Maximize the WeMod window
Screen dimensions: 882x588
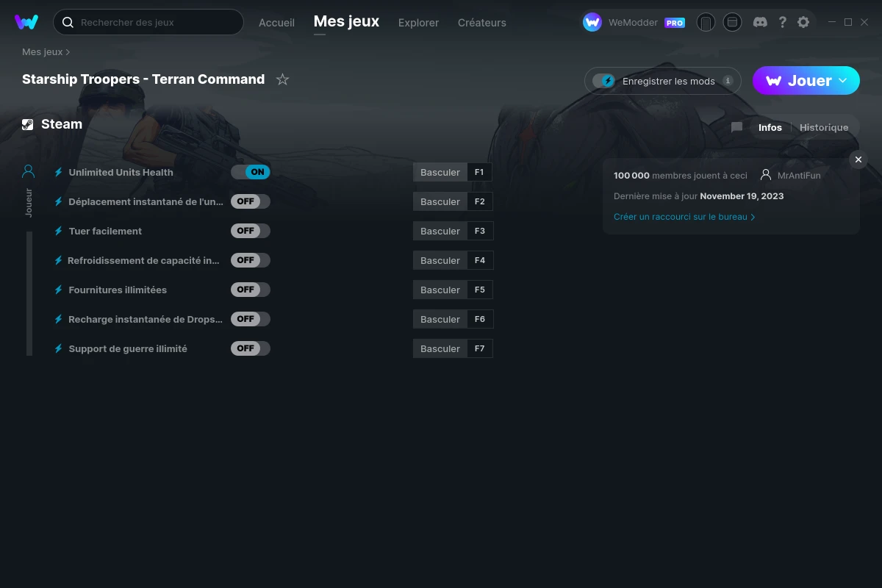pyautogui.click(x=848, y=22)
